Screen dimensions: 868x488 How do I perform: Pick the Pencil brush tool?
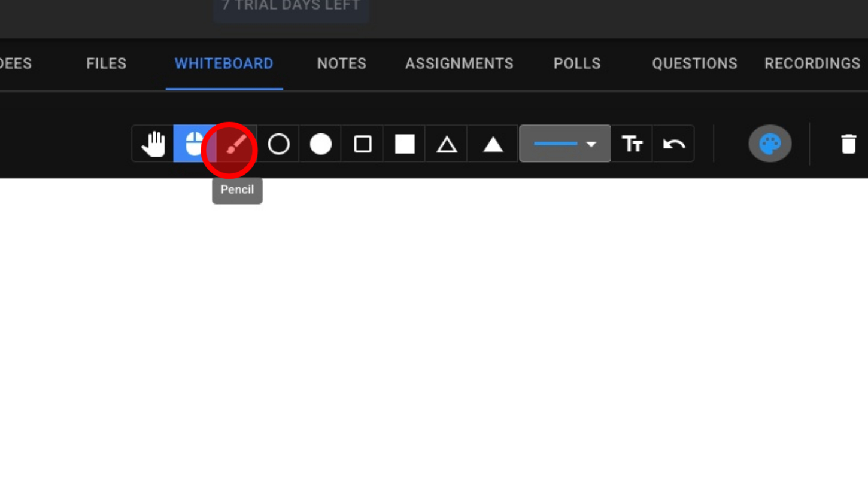point(236,144)
